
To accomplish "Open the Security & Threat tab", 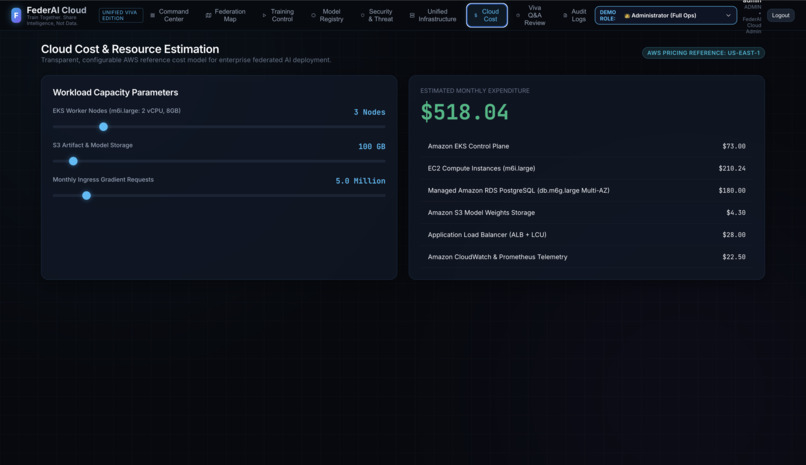I will coord(376,15).
